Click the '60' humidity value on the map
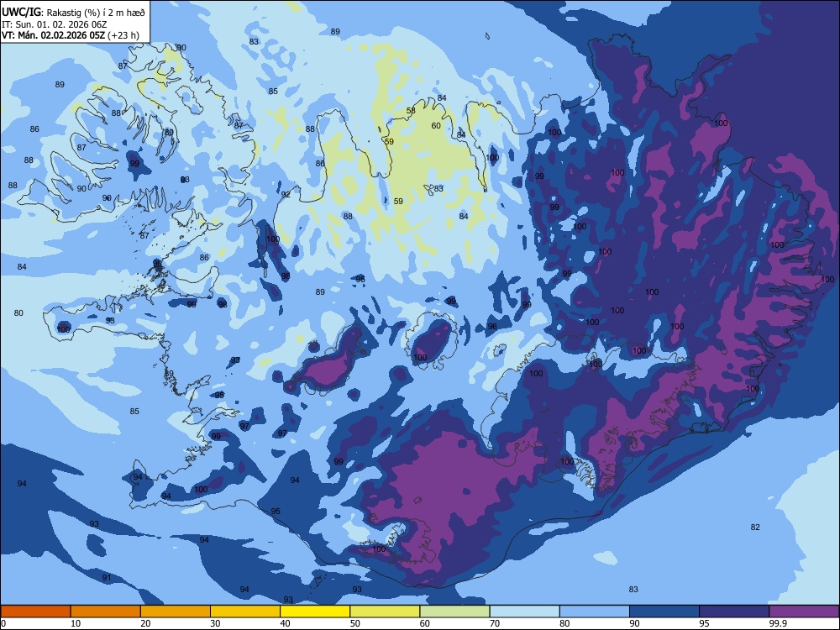Screen dimensions: 840x630 coord(436,126)
